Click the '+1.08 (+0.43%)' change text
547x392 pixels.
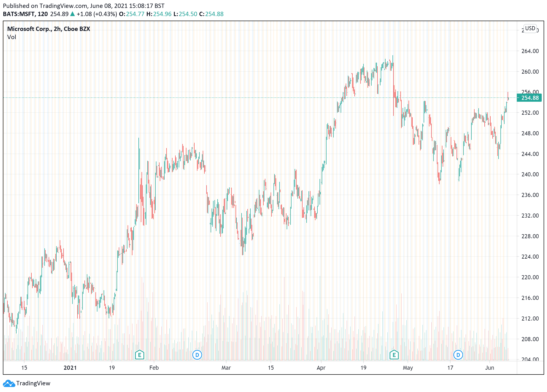[x=97, y=14]
